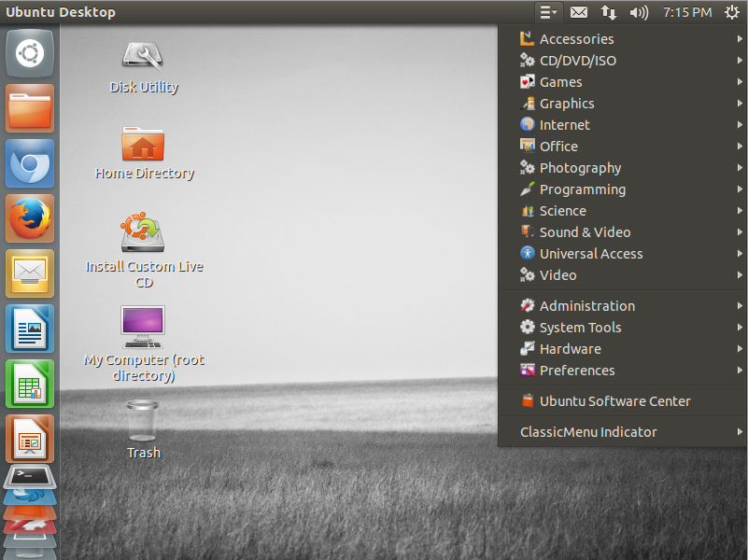
Task: Expand the ClassicMenu Indicator submenu arrow
Action: [740, 432]
